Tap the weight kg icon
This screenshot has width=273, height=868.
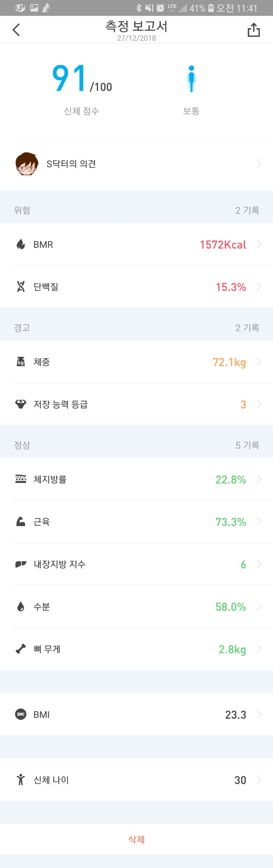click(x=21, y=361)
